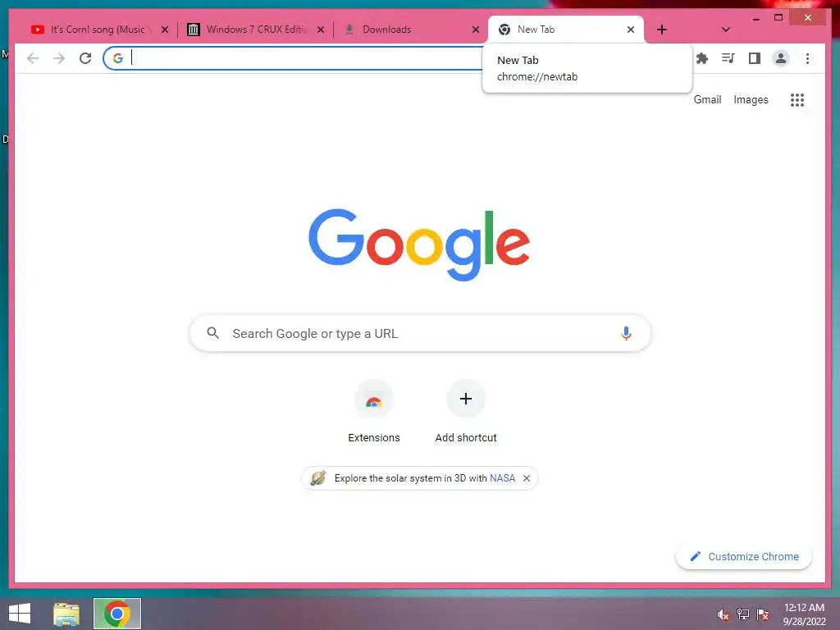This screenshot has height=630, width=840.
Task: Click the browser forward arrow
Action: point(59,58)
